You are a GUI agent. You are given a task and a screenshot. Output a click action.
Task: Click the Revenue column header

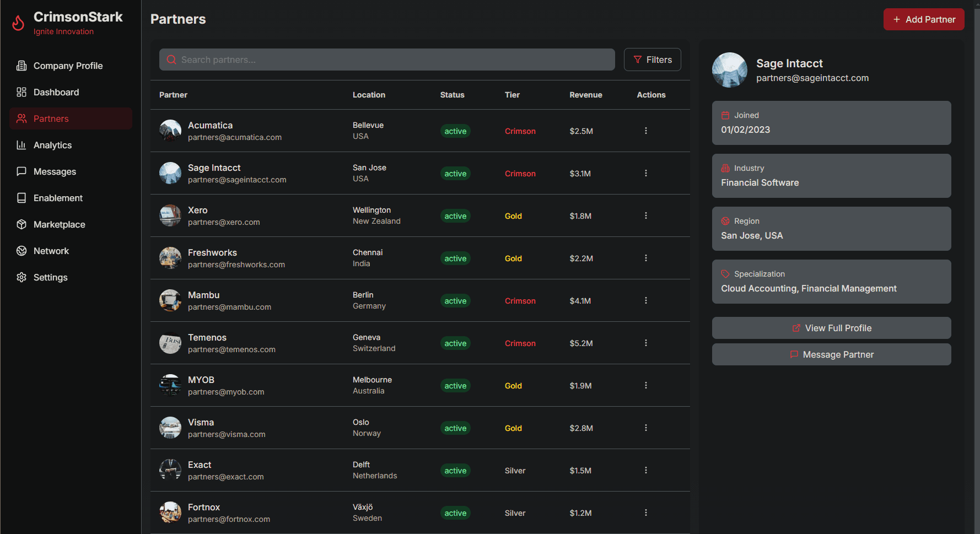pyautogui.click(x=585, y=95)
